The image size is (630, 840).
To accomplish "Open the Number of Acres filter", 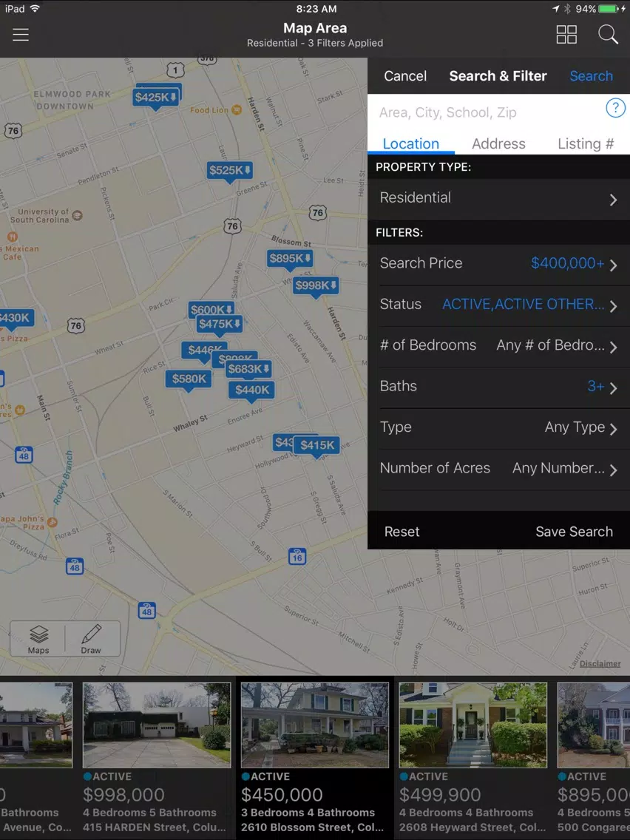I will (498, 469).
